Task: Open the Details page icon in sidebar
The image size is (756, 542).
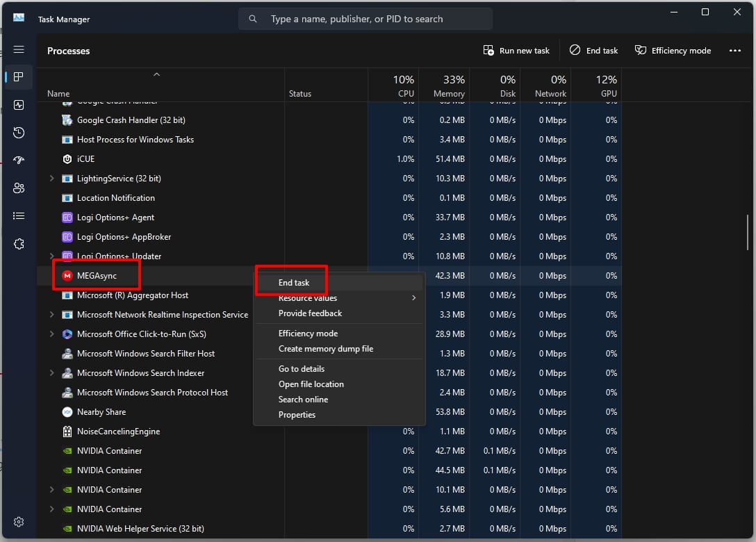Action: 19,216
